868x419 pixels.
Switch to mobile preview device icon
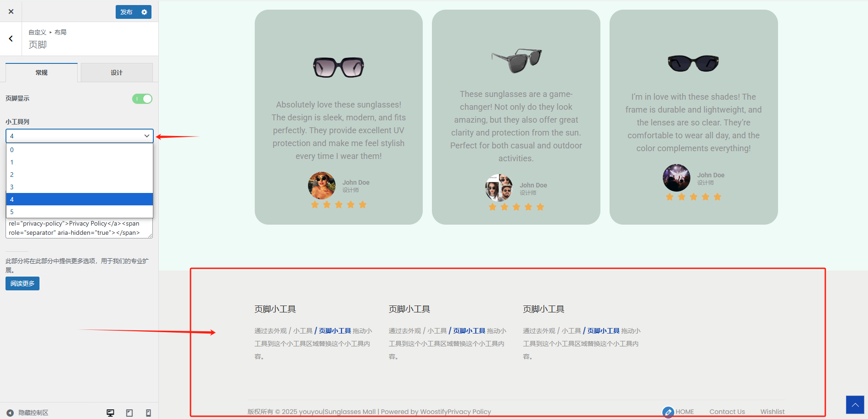[148, 413]
